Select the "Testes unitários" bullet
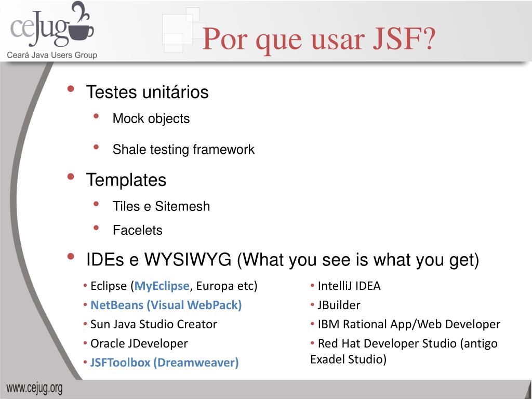 [x=147, y=92]
